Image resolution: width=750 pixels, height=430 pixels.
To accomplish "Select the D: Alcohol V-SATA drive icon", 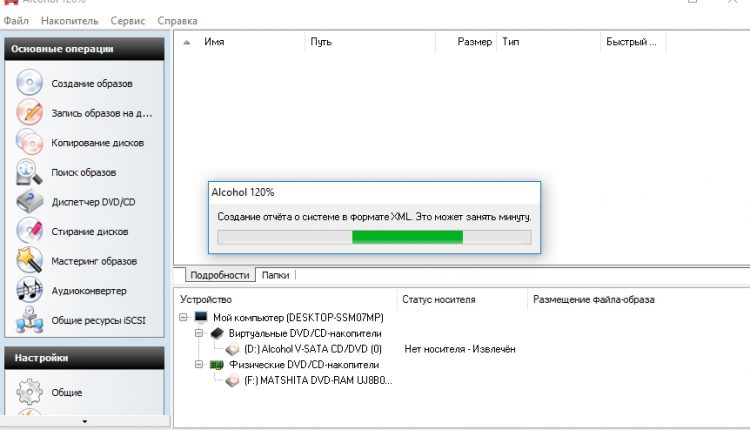I will [x=232, y=349].
